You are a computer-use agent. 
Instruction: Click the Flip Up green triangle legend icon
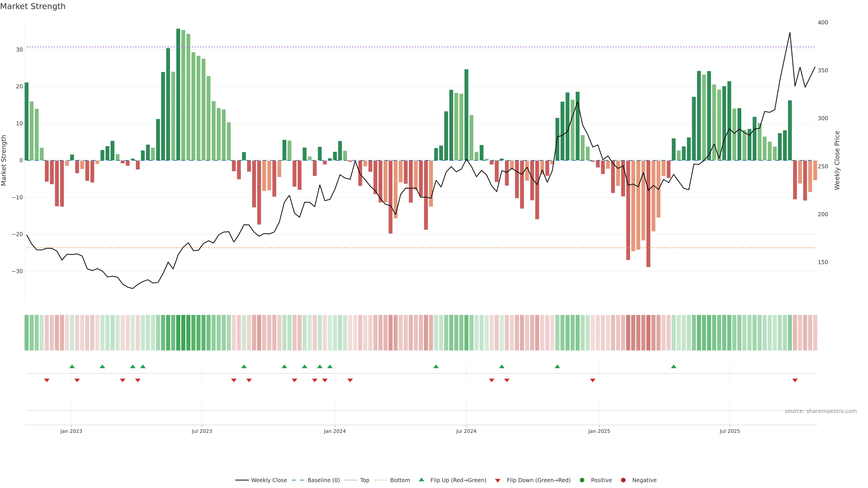(421, 480)
